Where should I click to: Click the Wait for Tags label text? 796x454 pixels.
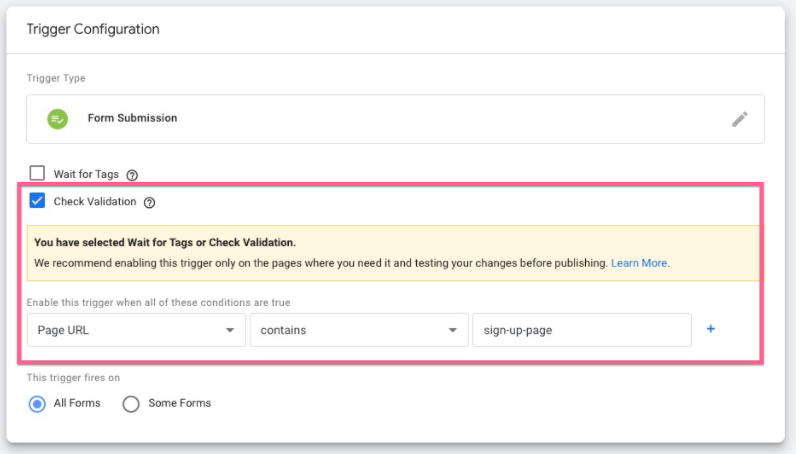pos(86,174)
